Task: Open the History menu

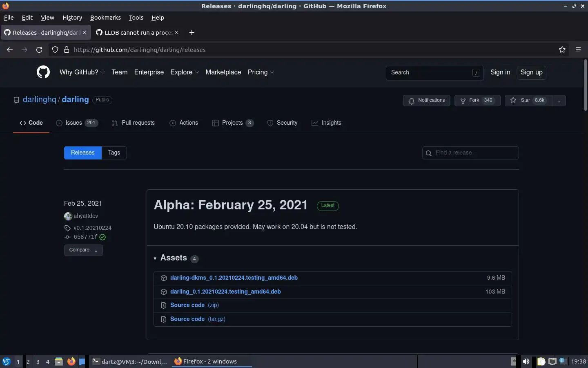Action: [x=72, y=18]
